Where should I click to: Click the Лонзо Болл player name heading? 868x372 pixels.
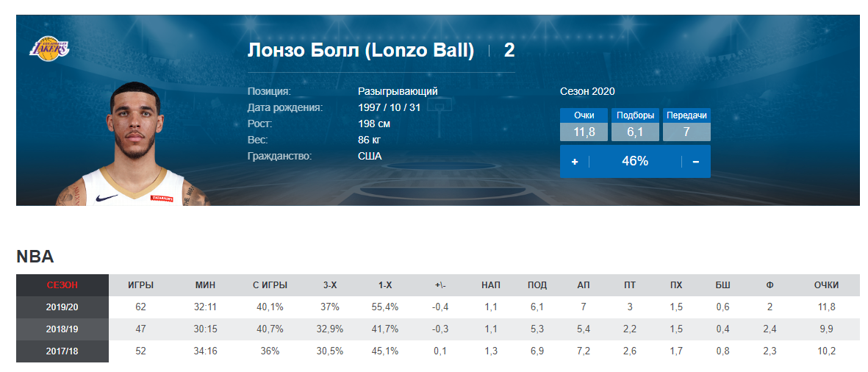pyautogui.click(x=360, y=51)
